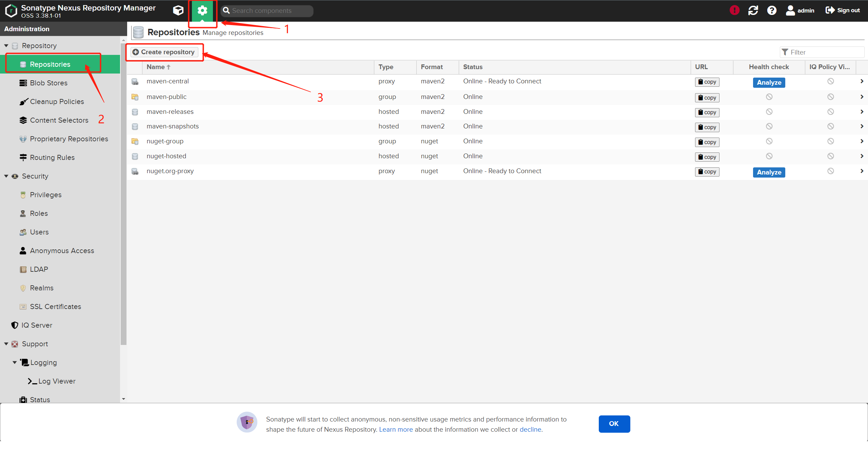Click the Refresh icon in header
This screenshot has width=868, height=451.
click(x=753, y=10)
